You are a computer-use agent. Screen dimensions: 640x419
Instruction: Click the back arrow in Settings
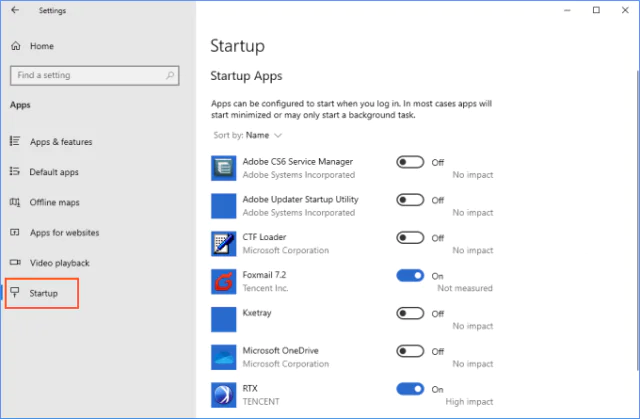pyautogui.click(x=15, y=11)
